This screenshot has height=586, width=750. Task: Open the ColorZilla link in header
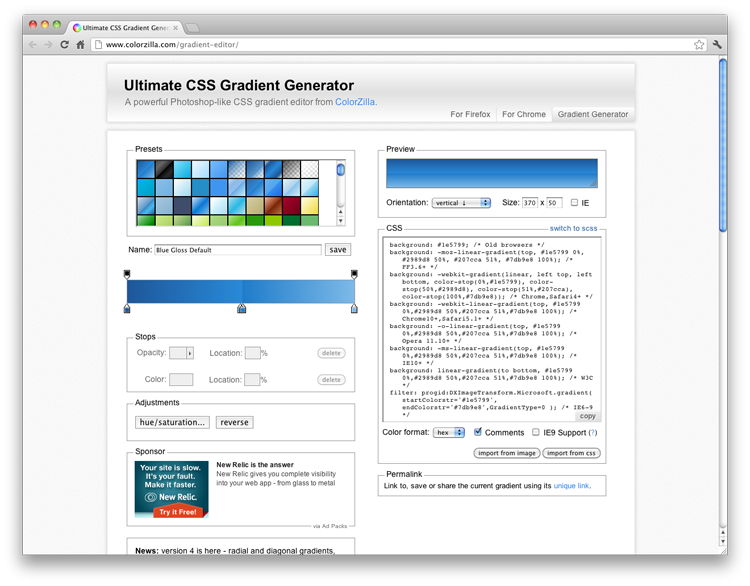[x=355, y=102]
